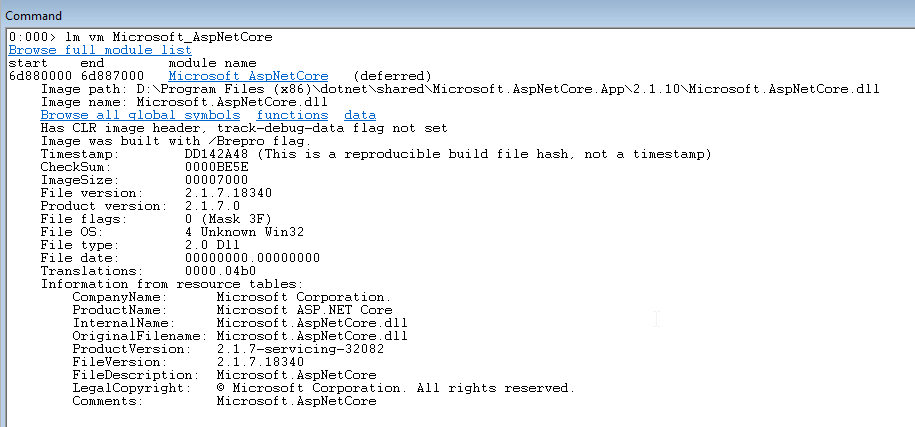Click the Command window title bar
The width and height of the screenshot is (915, 427).
(458, 15)
